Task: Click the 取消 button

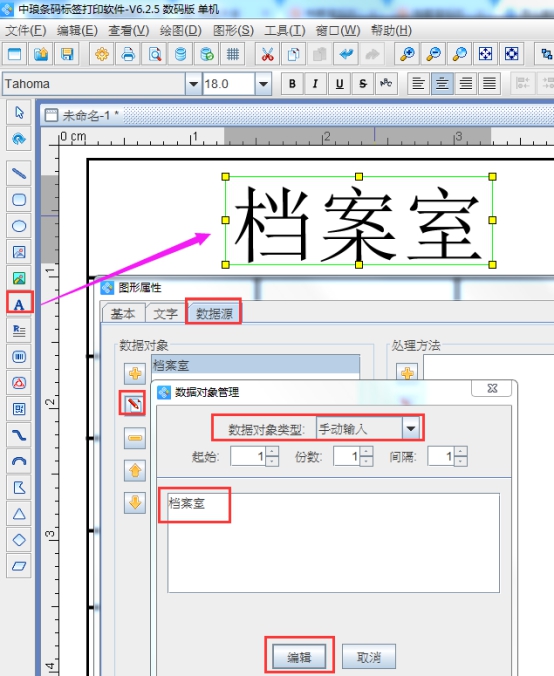Action: pyautogui.click(x=369, y=657)
